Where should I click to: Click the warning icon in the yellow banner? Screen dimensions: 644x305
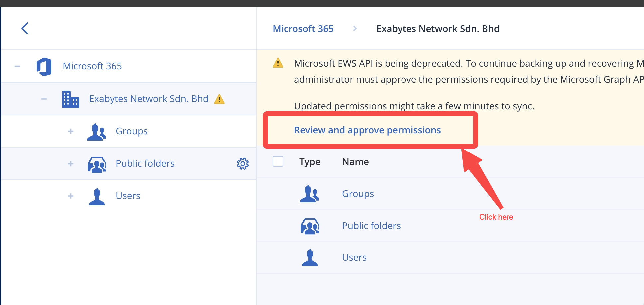(x=278, y=63)
